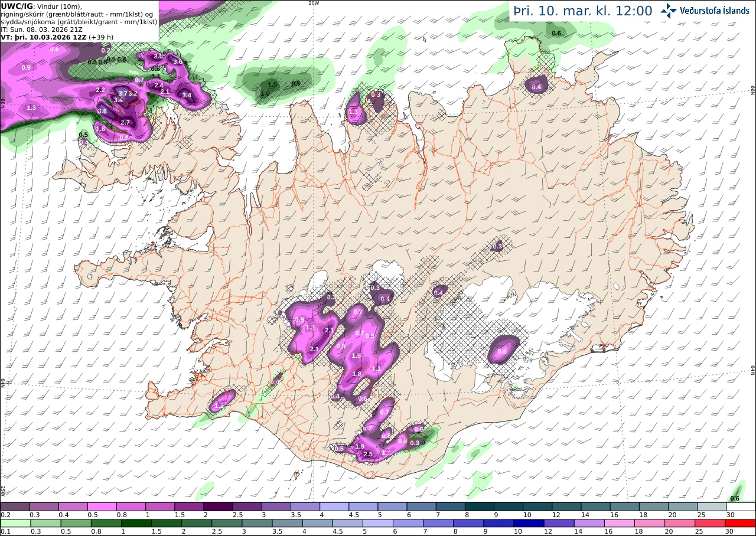
Task: Click the 20W longitude label
Action: (314, 3)
